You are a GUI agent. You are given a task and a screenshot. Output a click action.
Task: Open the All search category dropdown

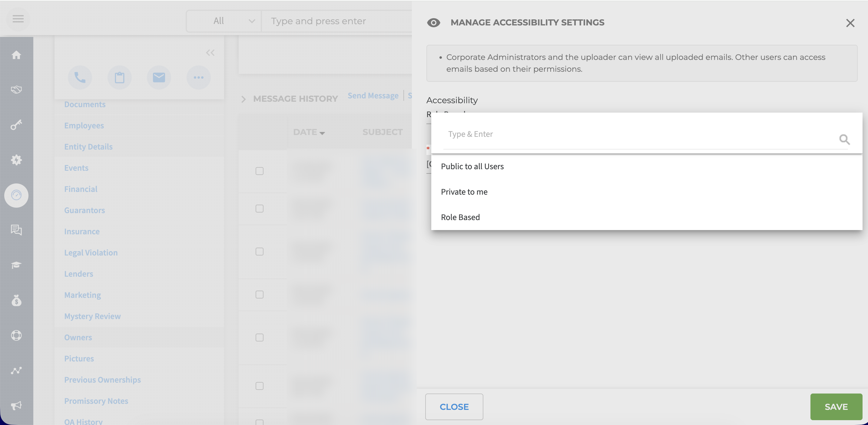click(x=224, y=21)
